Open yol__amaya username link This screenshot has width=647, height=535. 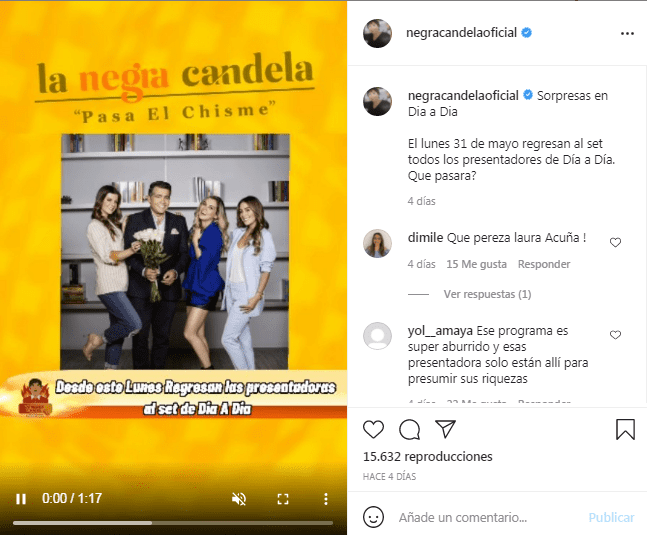(x=440, y=331)
